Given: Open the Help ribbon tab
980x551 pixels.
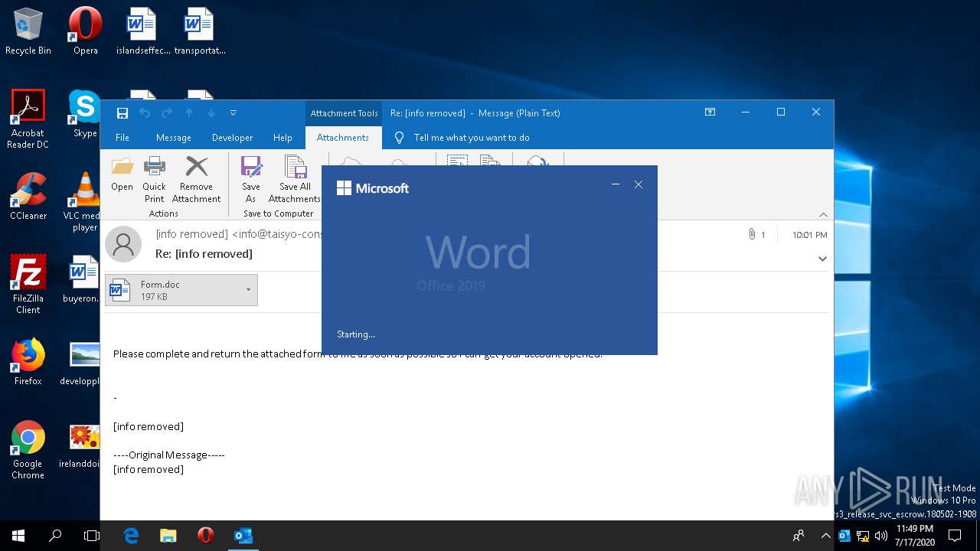Looking at the screenshot, I should (x=283, y=138).
